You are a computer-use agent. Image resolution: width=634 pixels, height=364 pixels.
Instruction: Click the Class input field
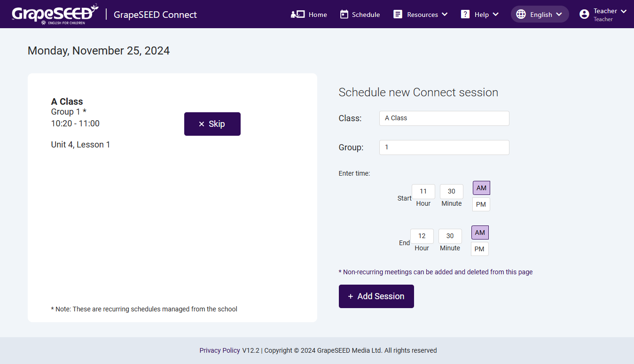444,118
